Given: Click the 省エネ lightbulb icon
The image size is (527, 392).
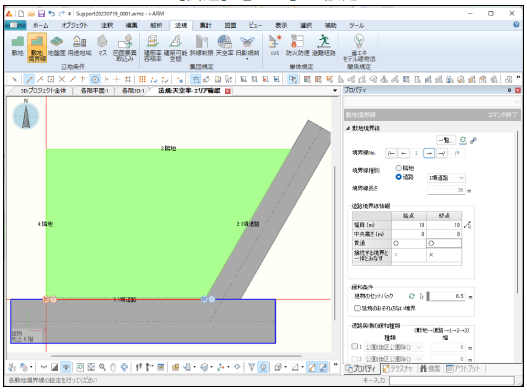Looking at the screenshot, I should [x=359, y=42].
